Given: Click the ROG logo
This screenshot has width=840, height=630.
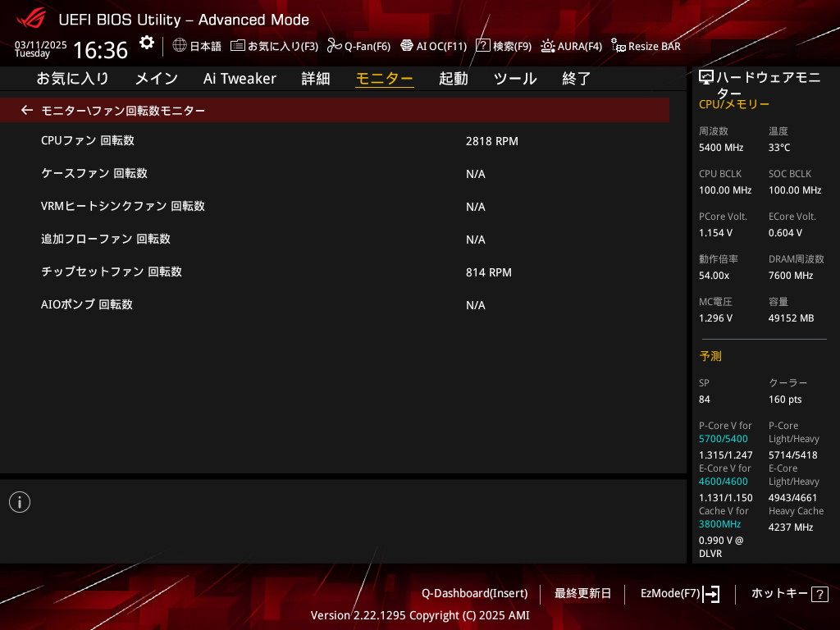Looking at the screenshot, I should [x=32, y=18].
